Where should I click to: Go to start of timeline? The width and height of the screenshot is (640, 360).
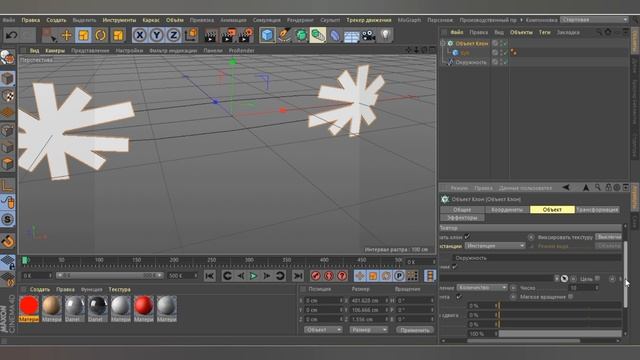tap(210, 276)
